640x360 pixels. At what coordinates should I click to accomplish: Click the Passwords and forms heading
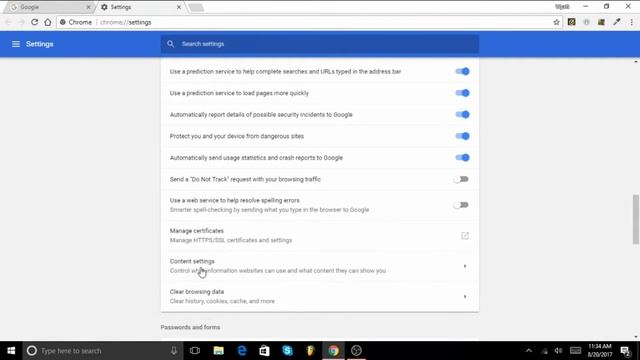pos(190,327)
